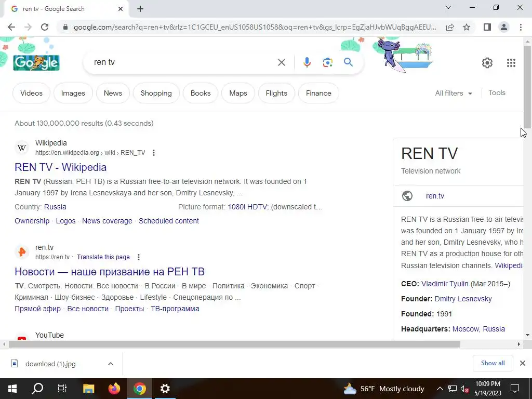The width and height of the screenshot is (532, 399).
Task: Go back to previous page
Action: point(11,27)
